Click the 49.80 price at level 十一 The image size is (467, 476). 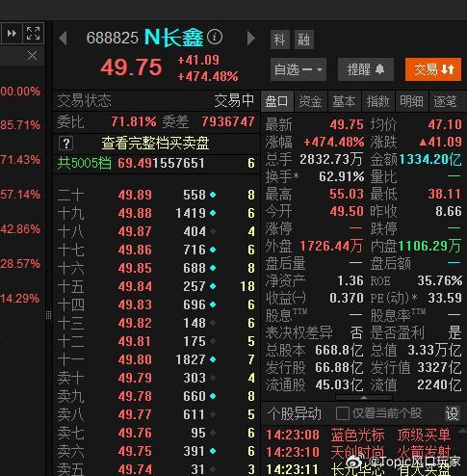(x=135, y=359)
